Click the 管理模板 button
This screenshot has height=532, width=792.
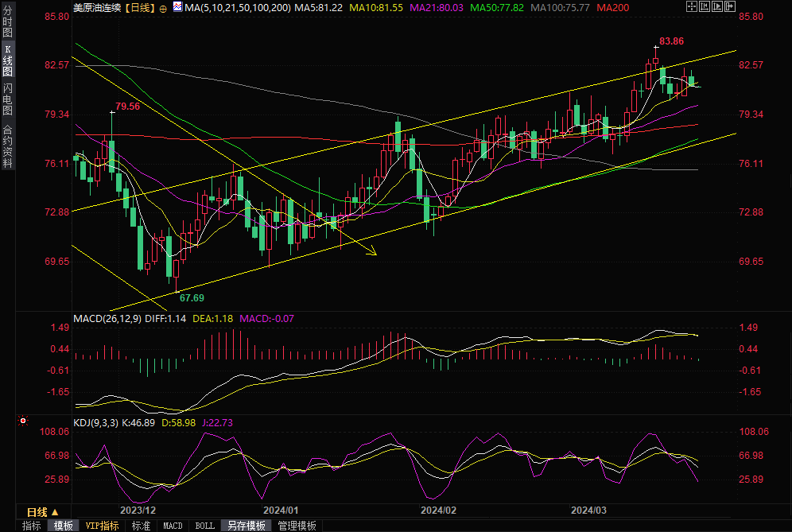pos(297,526)
